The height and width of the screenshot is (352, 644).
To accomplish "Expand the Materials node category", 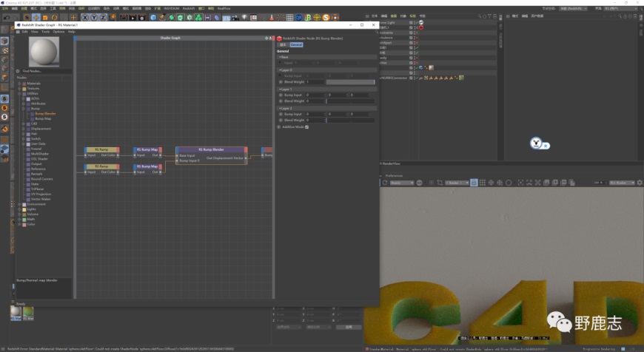I will pos(19,84).
